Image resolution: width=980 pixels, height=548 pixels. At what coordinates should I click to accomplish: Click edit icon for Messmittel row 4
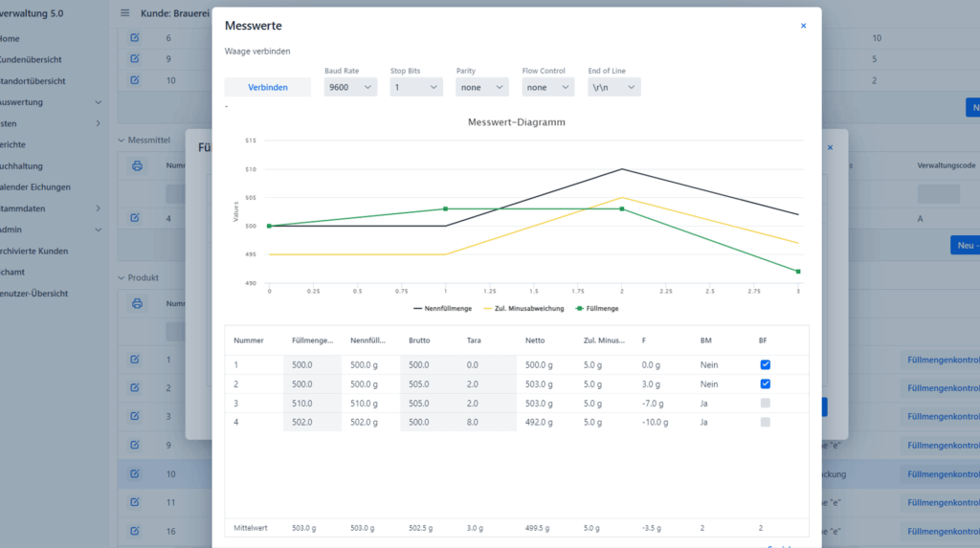[x=135, y=219]
